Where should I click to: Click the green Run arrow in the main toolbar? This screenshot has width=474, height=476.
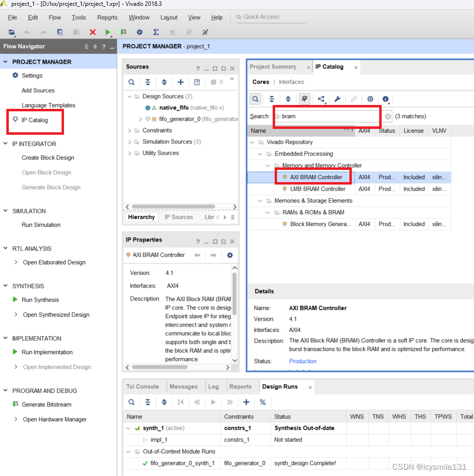[x=108, y=32]
